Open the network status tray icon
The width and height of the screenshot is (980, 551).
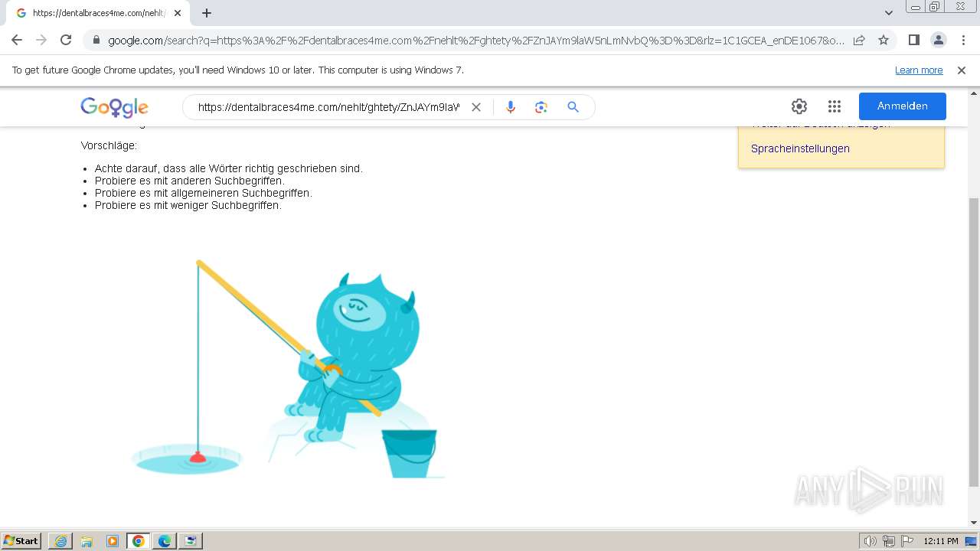tap(889, 541)
